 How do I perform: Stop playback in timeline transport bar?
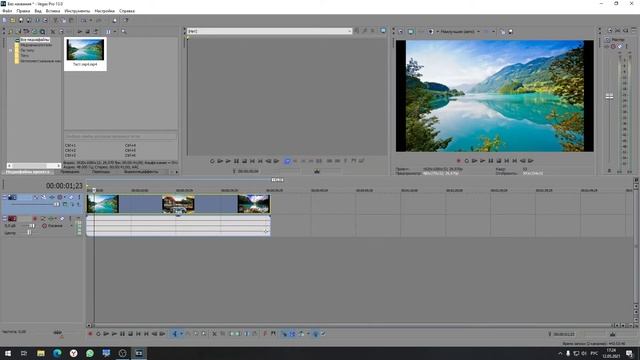[130, 334]
